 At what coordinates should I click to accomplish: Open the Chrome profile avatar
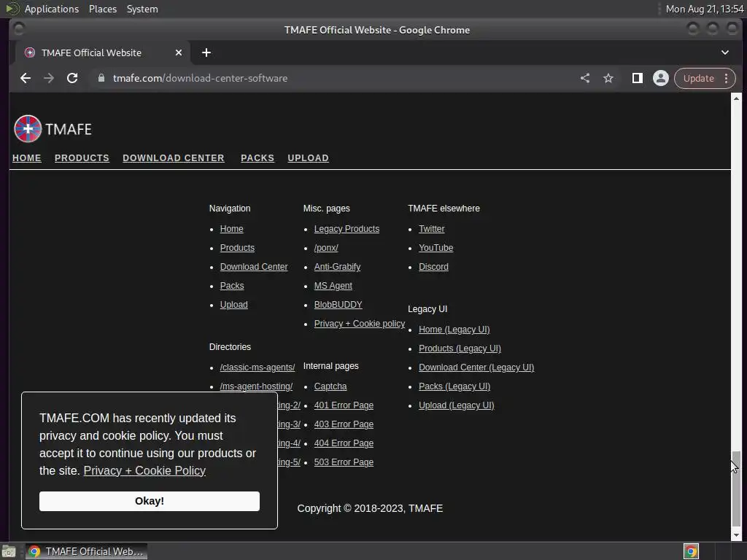pyautogui.click(x=661, y=78)
